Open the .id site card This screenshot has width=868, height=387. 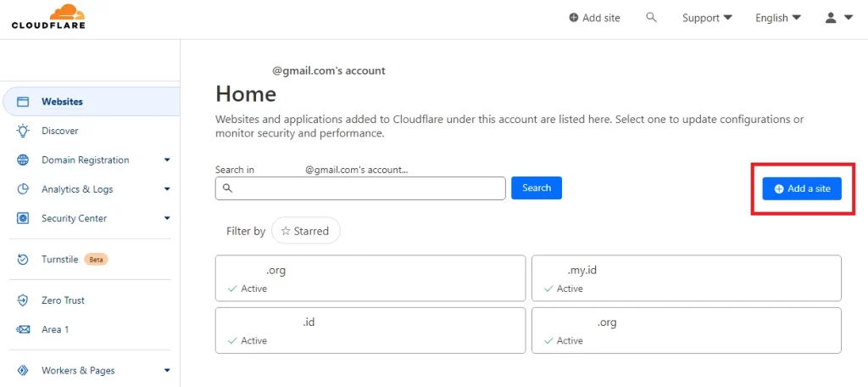click(x=370, y=330)
